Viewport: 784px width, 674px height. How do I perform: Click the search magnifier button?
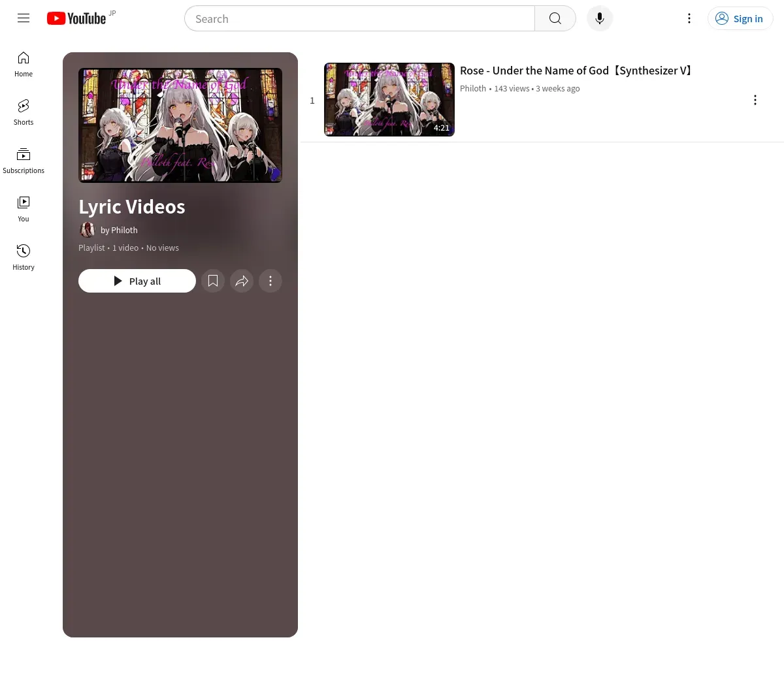[555, 18]
